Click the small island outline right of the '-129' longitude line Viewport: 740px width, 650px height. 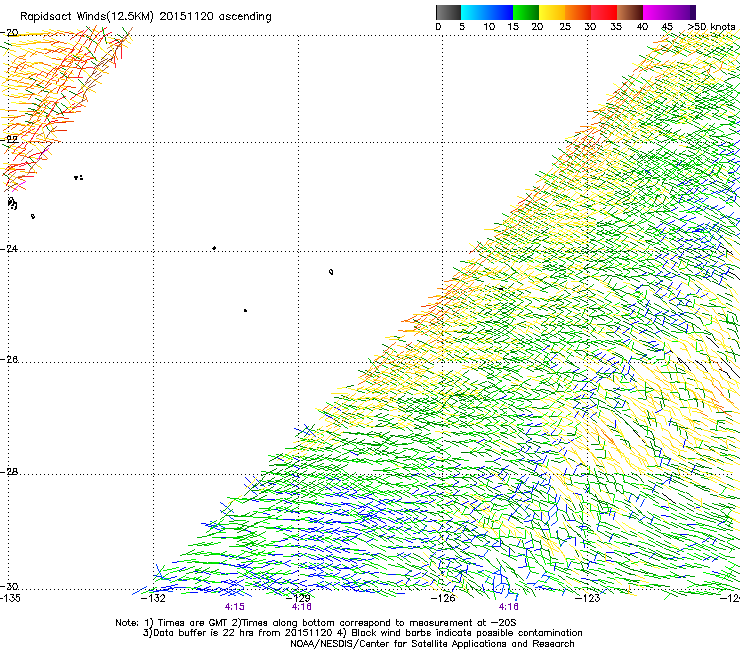pyautogui.click(x=331, y=272)
